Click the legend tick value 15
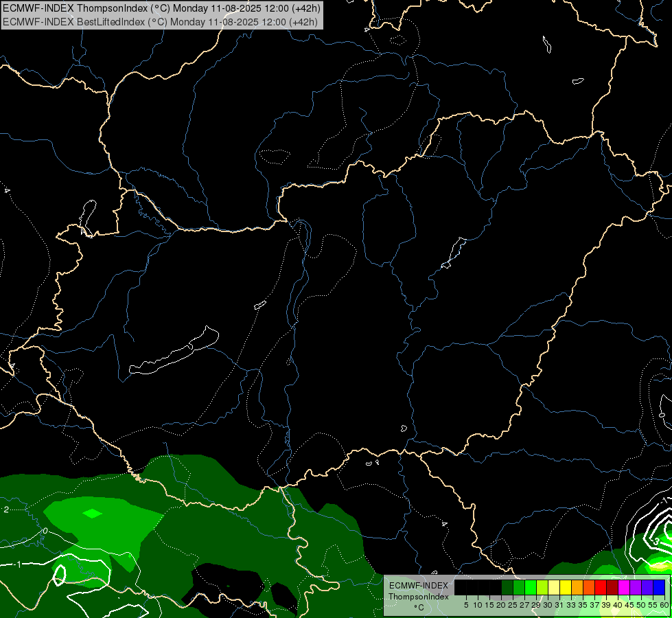 489,605
